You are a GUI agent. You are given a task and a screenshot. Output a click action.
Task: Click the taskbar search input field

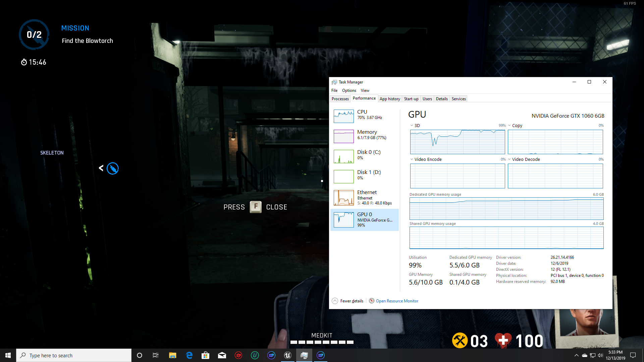tap(74, 355)
